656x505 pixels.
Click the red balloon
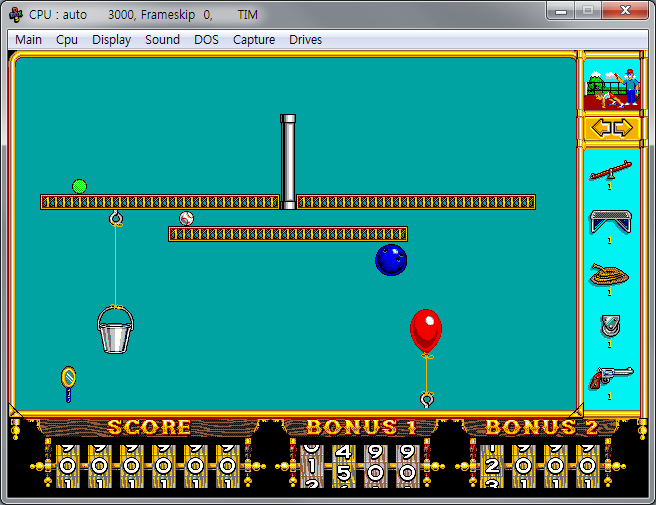coord(426,331)
